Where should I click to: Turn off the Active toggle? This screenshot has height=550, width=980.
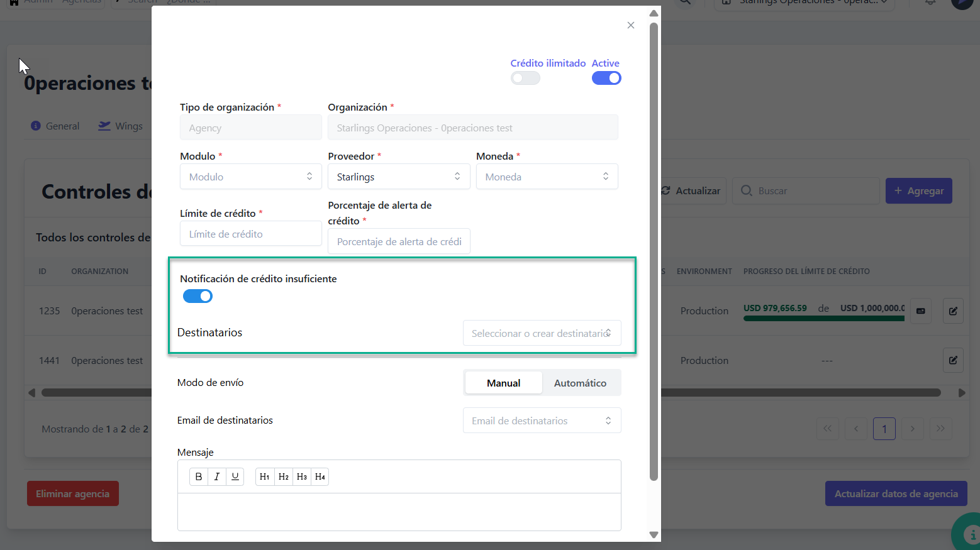click(606, 78)
